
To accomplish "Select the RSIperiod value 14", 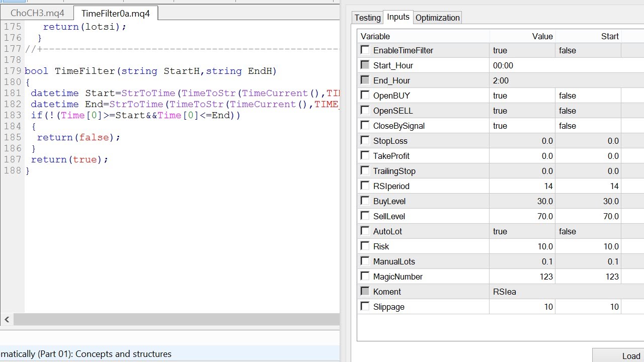I will coord(522,186).
